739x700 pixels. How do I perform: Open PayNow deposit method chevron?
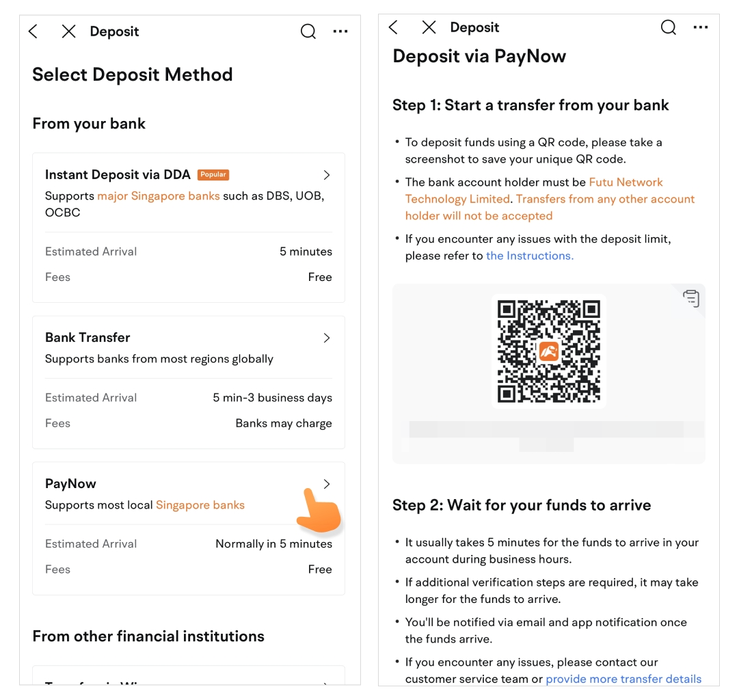pos(327,484)
